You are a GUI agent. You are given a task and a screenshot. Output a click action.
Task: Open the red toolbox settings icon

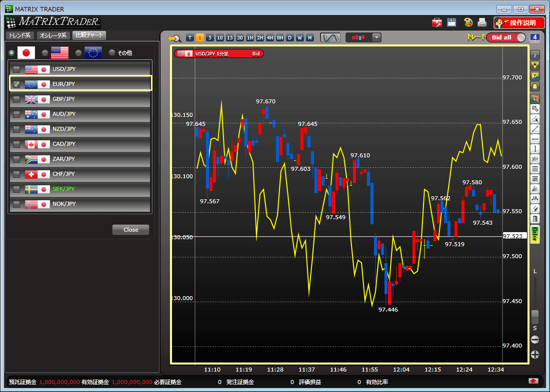[436, 23]
